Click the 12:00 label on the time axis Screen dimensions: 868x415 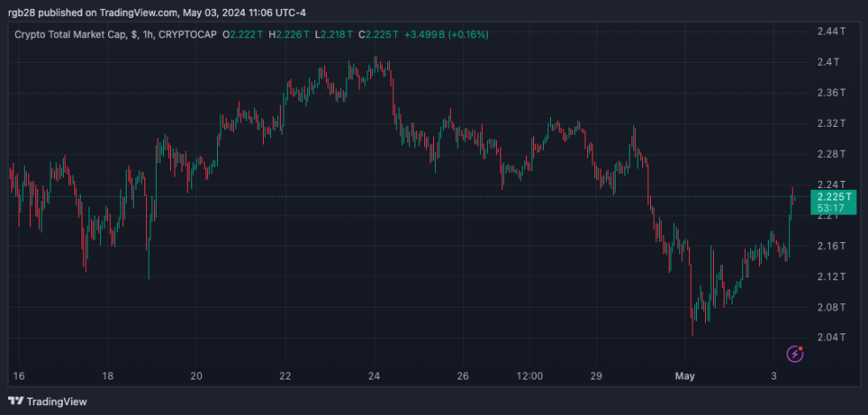(x=530, y=376)
